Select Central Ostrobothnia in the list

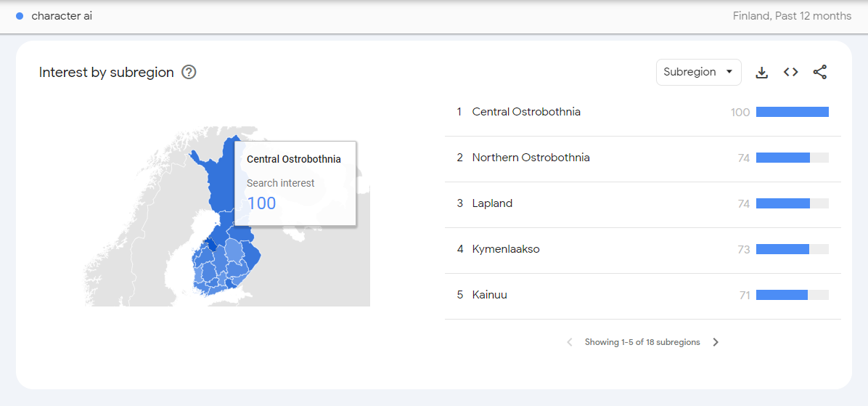(x=526, y=112)
